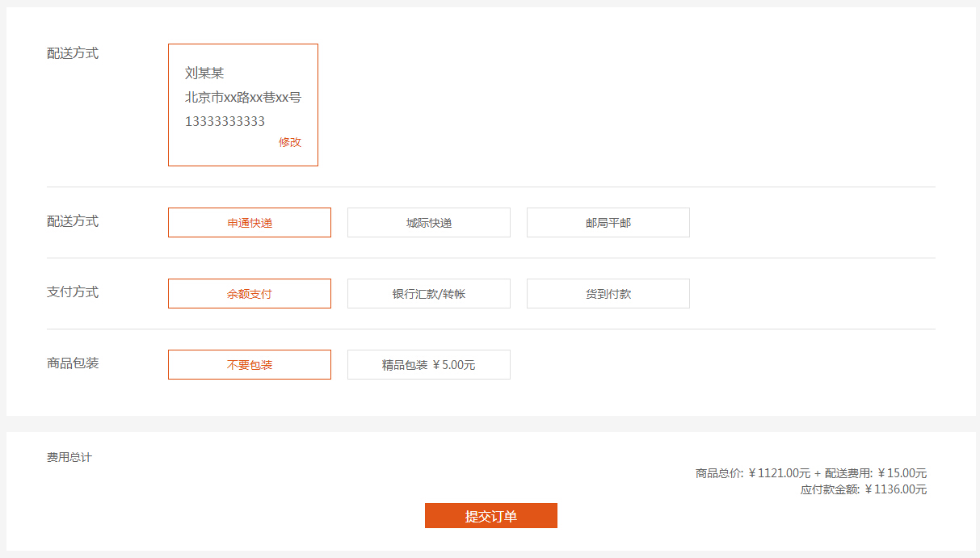
Task: Select 申通快递 delivery option
Action: coord(250,223)
